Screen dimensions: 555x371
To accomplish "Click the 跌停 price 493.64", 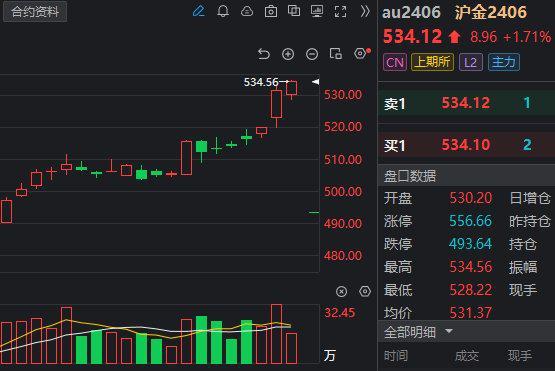I will [x=470, y=244].
